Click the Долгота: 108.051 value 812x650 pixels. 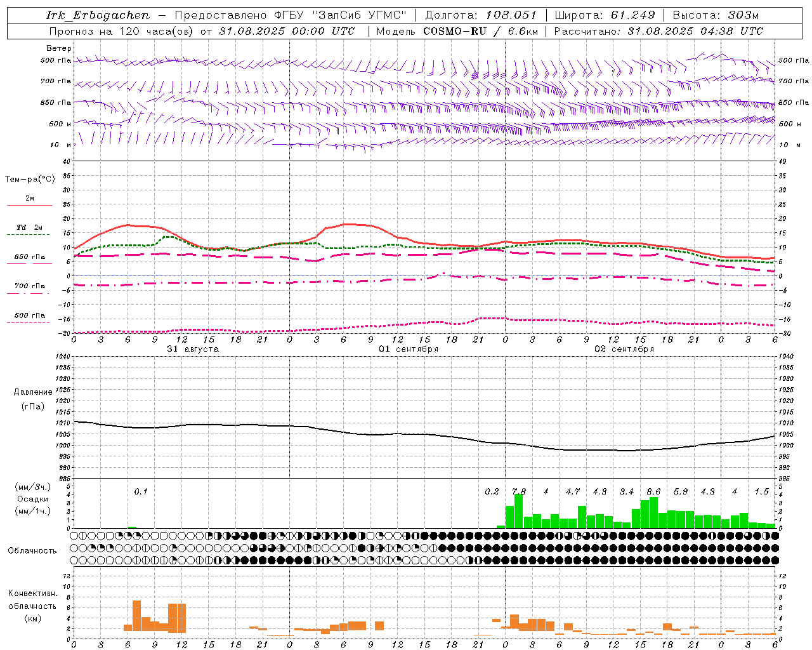480,15
